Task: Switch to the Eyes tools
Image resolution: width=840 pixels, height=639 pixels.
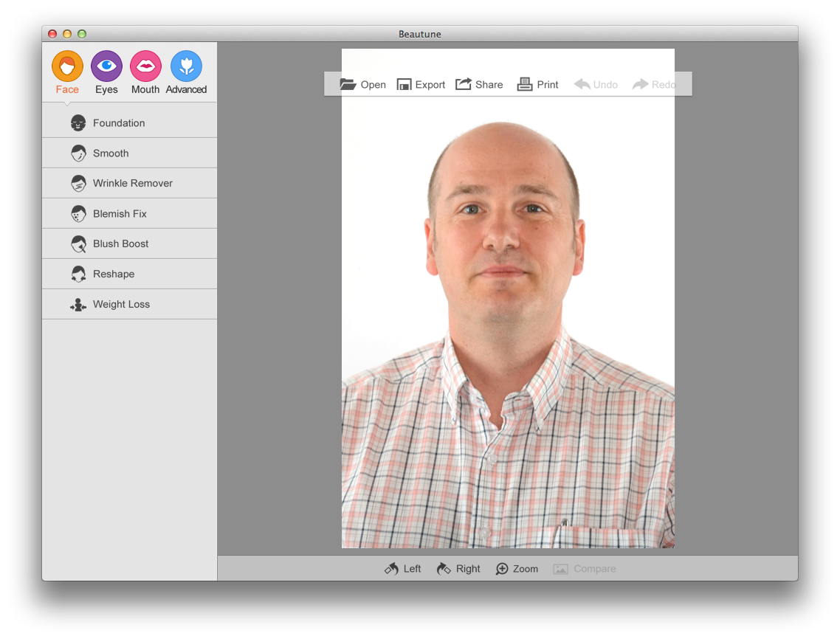Action: (106, 66)
